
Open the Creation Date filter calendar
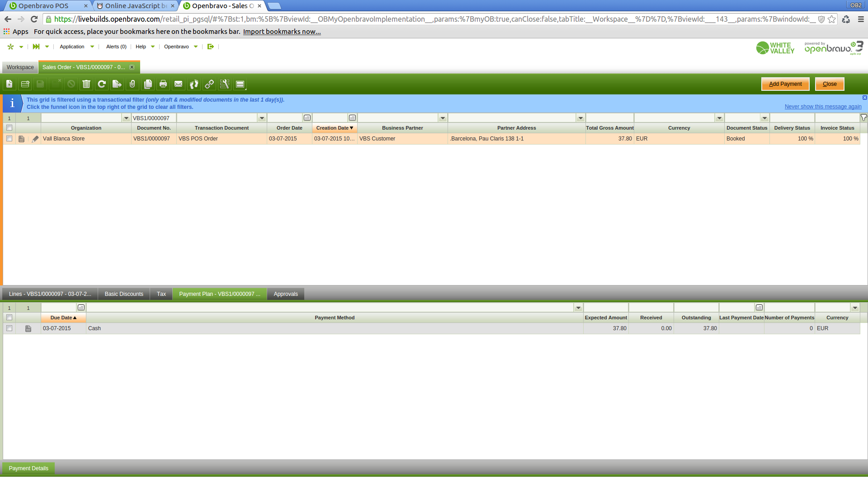pos(353,118)
